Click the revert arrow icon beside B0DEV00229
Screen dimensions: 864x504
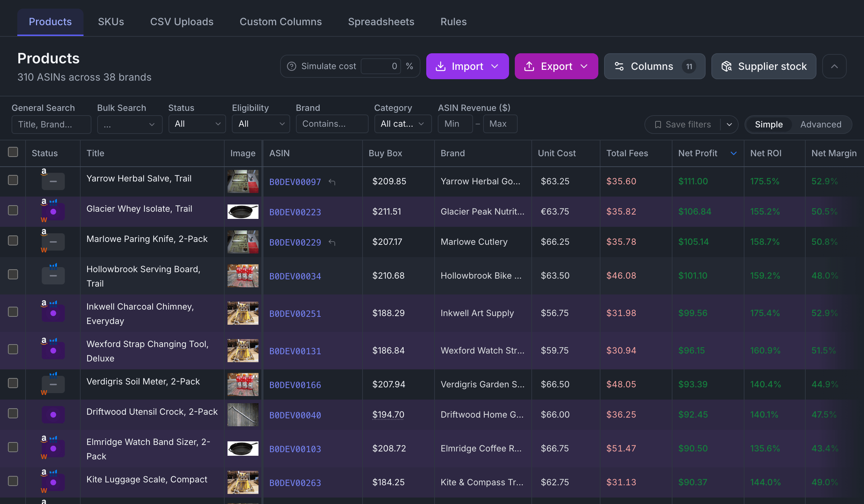[332, 243]
